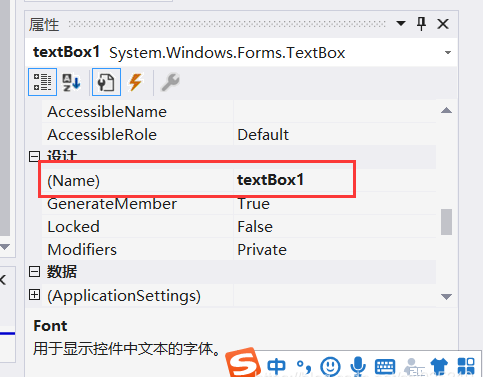483x377 pixels.
Task: Open the textBox1 object selector dropdown
Action: click(x=448, y=53)
